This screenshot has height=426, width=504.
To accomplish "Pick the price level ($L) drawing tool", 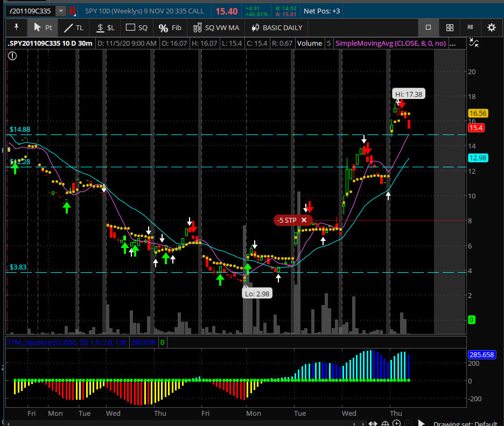I will pos(105,27).
